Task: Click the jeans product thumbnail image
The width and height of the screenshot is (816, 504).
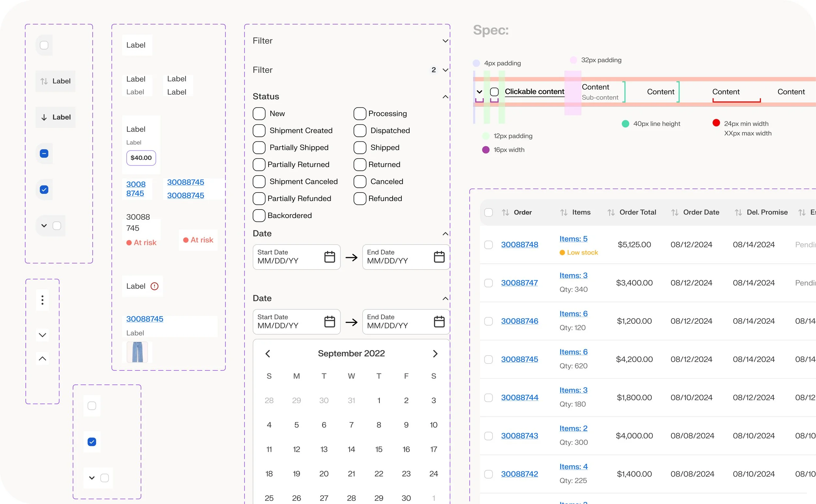Action: click(137, 352)
